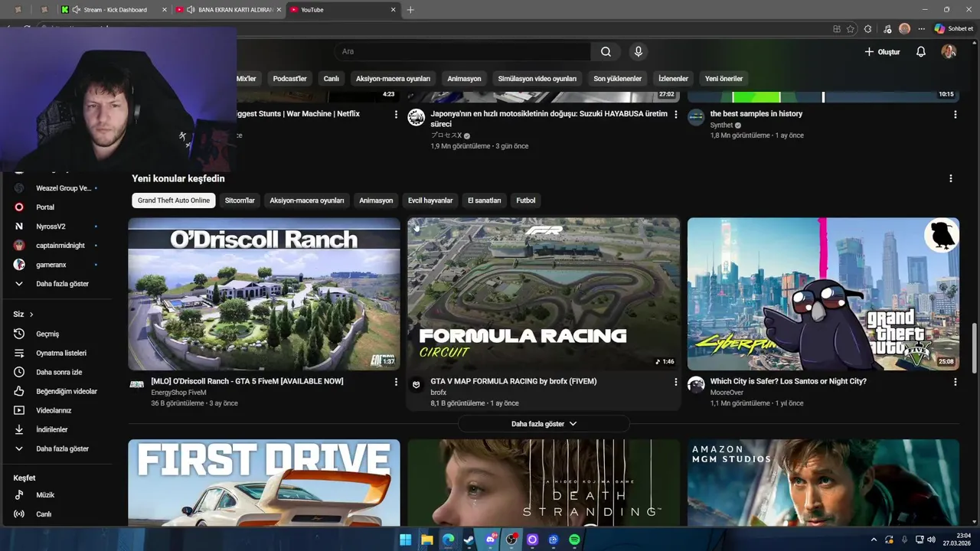Select the Evcil hayvanlar topic chip
This screenshot has width=980, height=551.
tap(430, 201)
